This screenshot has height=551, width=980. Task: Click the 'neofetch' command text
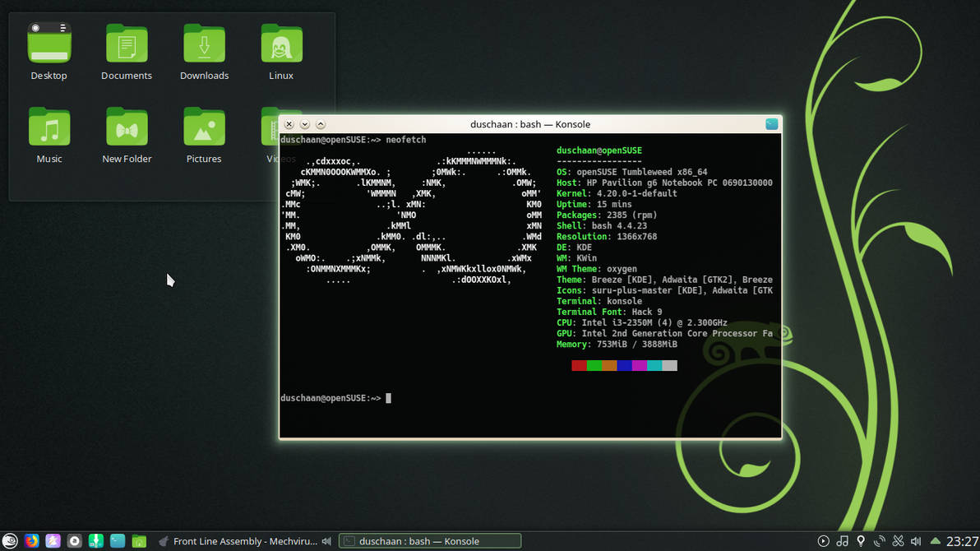406,140
